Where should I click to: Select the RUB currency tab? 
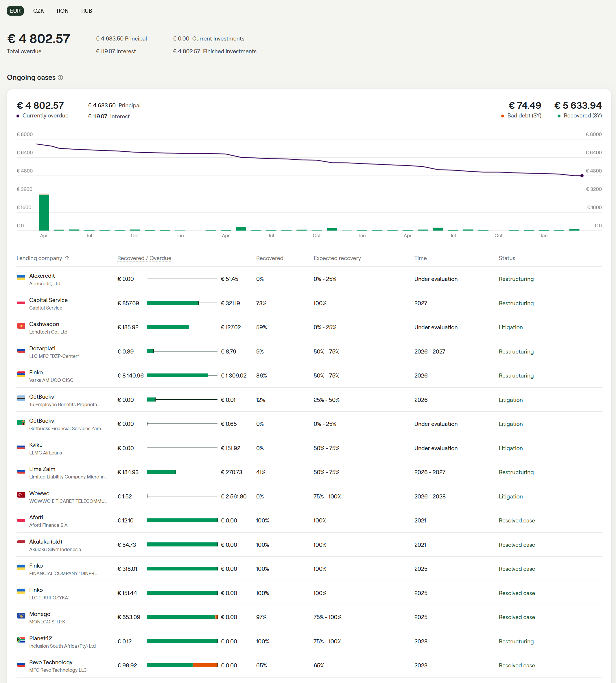coord(87,11)
